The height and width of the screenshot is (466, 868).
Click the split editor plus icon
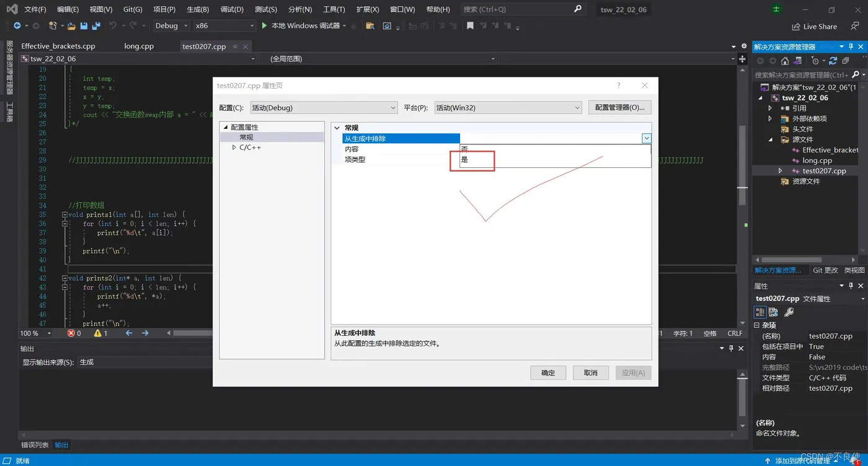tap(742, 59)
